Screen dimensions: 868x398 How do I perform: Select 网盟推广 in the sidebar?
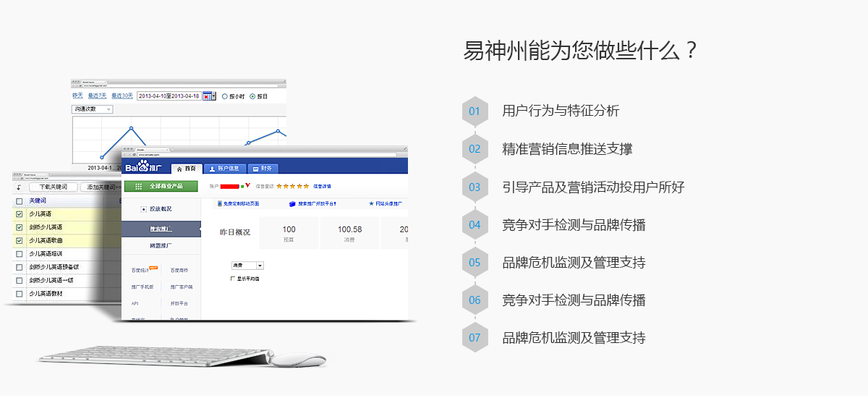tap(161, 246)
